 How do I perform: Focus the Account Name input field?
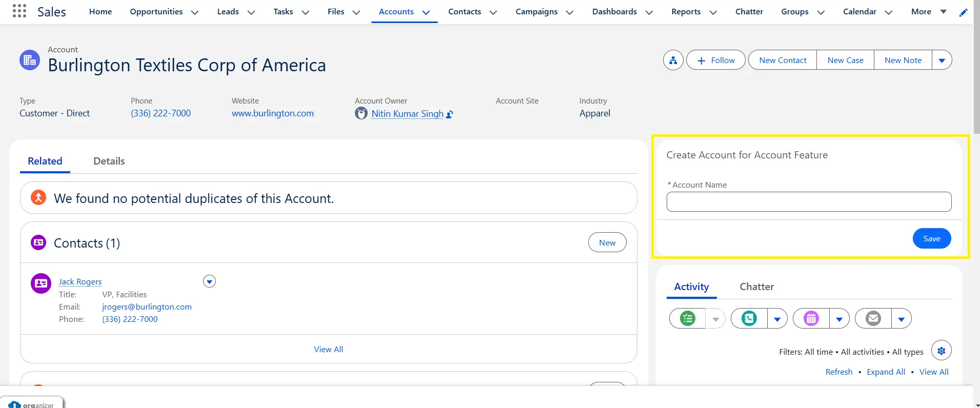[x=809, y=201]
